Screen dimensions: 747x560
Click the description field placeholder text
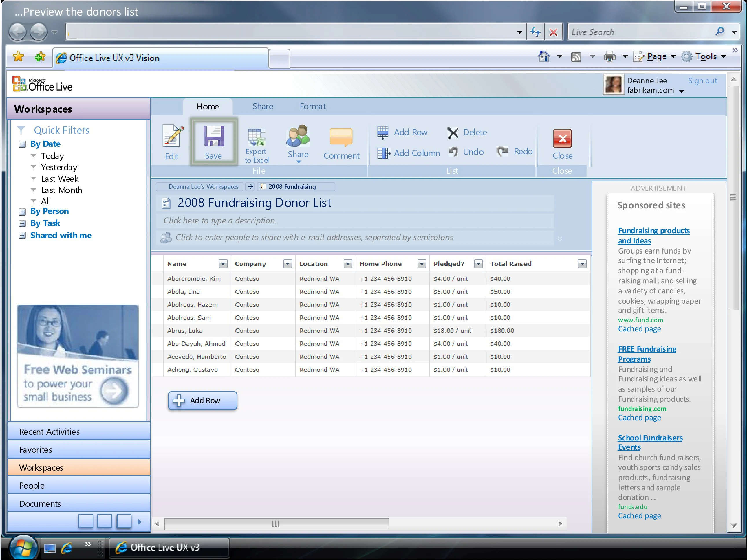(x=220, y=221)
